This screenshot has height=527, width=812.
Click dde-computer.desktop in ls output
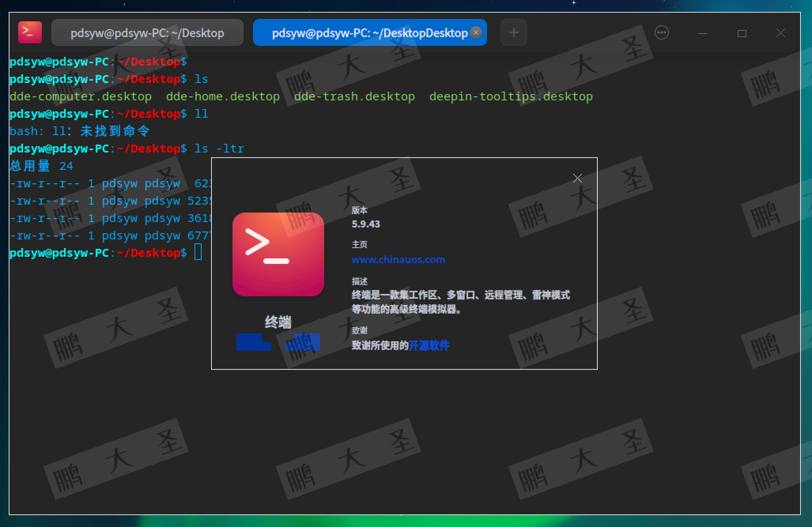coord(81,96)
